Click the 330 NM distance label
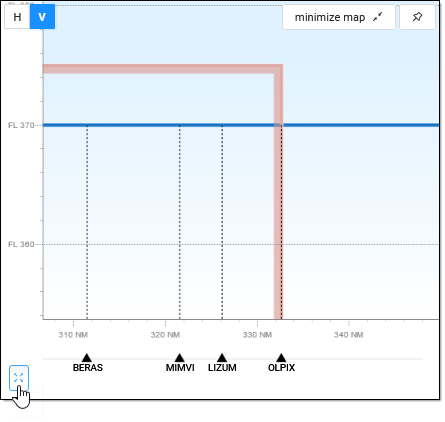This screenshot has width=445, height=422. (257, 335)
